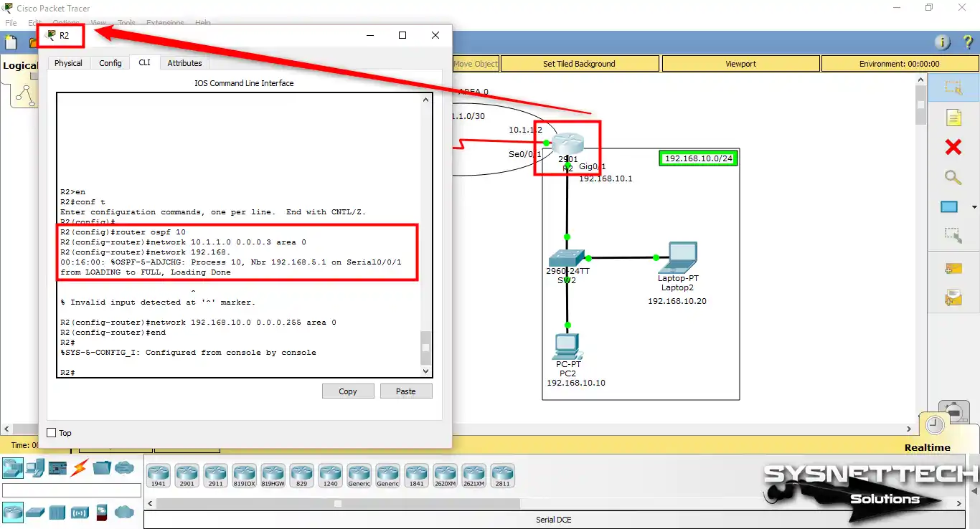Image resolution: width=980 pixels, height=529 pixels.
Task: Switch to the Config tab
Action: click(x=110, y=63)
